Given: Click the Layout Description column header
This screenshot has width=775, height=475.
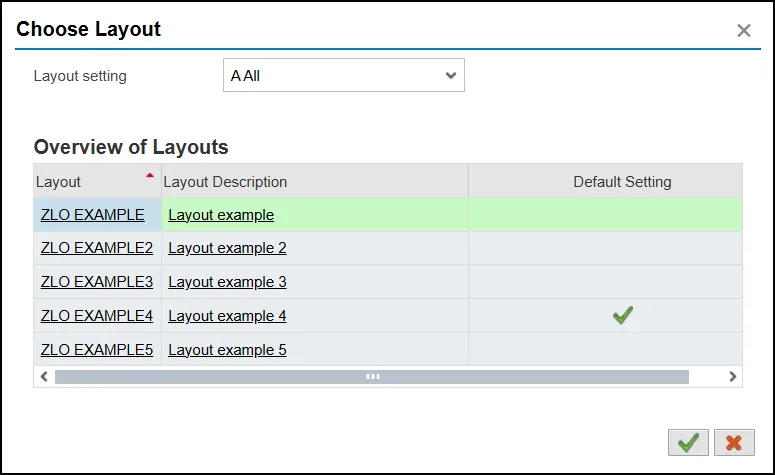Looking at the screenshot, I should point(225,182).
